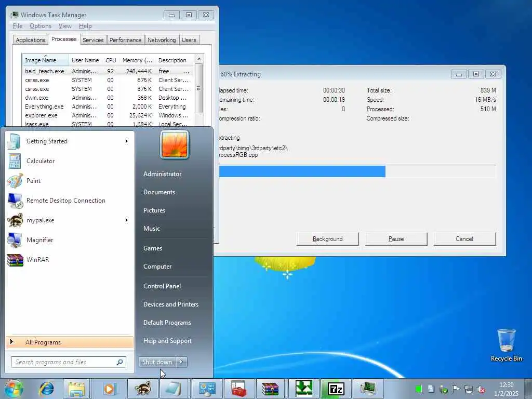Click the user account flower picture
The height and width of the screenshot is (399, 532).
coord(174,145)
